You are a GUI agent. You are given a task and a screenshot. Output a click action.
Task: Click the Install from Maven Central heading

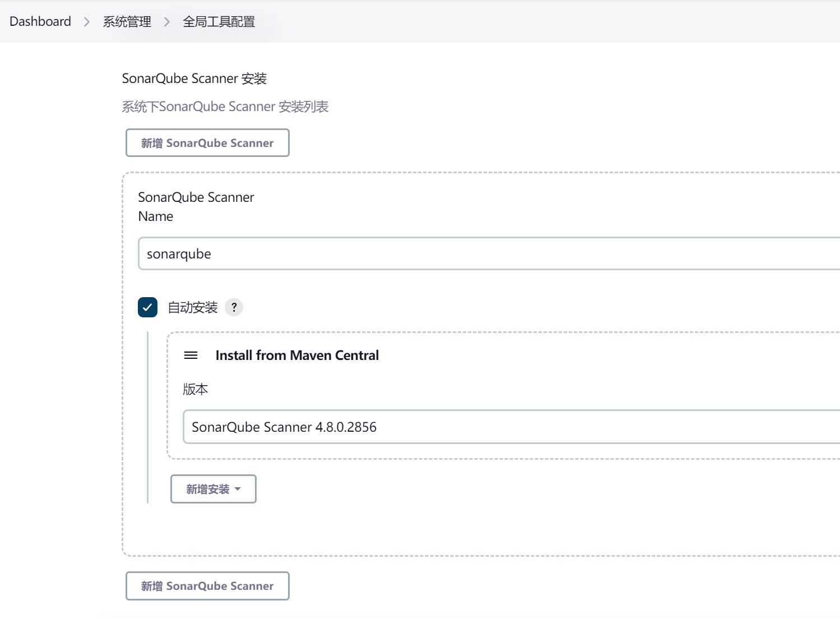pos(297,355)
